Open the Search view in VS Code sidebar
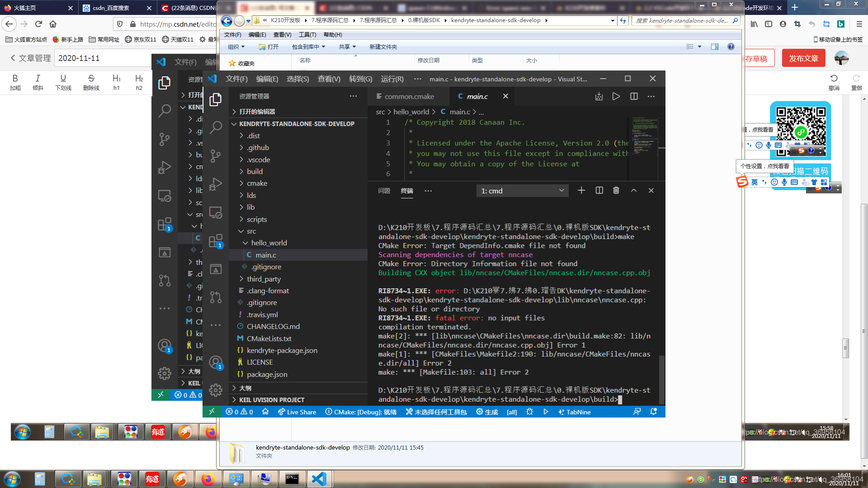Viewport: 868px width, 488px height. tap(216, 128)
